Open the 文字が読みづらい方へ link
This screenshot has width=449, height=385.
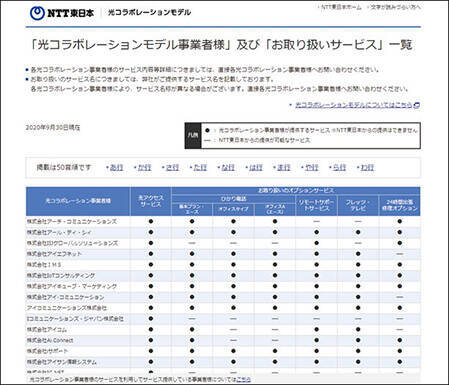click(395, 7)
